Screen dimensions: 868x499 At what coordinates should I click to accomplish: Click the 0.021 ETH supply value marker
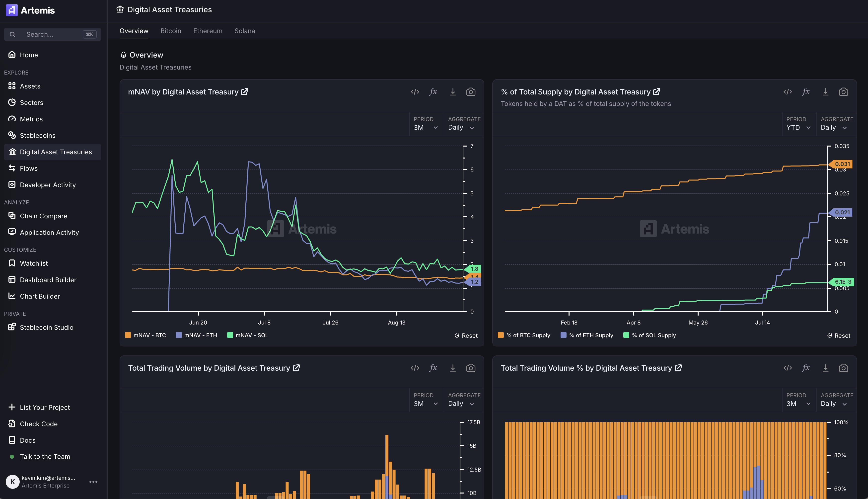841,212
